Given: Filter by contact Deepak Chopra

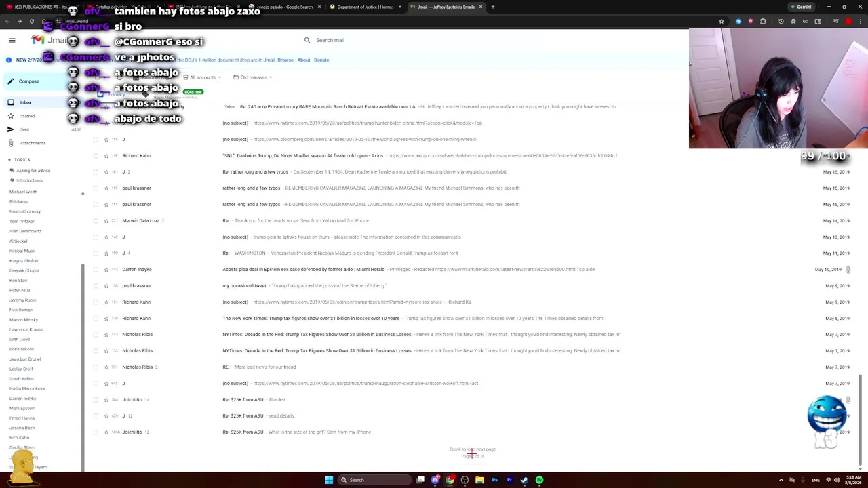Looking at the screenshot, I should click(x=24, y=270).
